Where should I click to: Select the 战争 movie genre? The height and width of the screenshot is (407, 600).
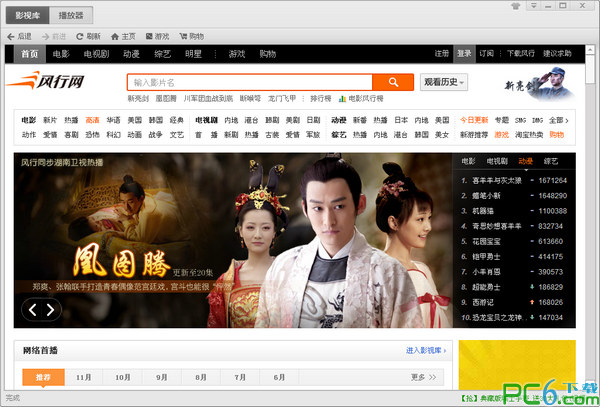[155, 135]
